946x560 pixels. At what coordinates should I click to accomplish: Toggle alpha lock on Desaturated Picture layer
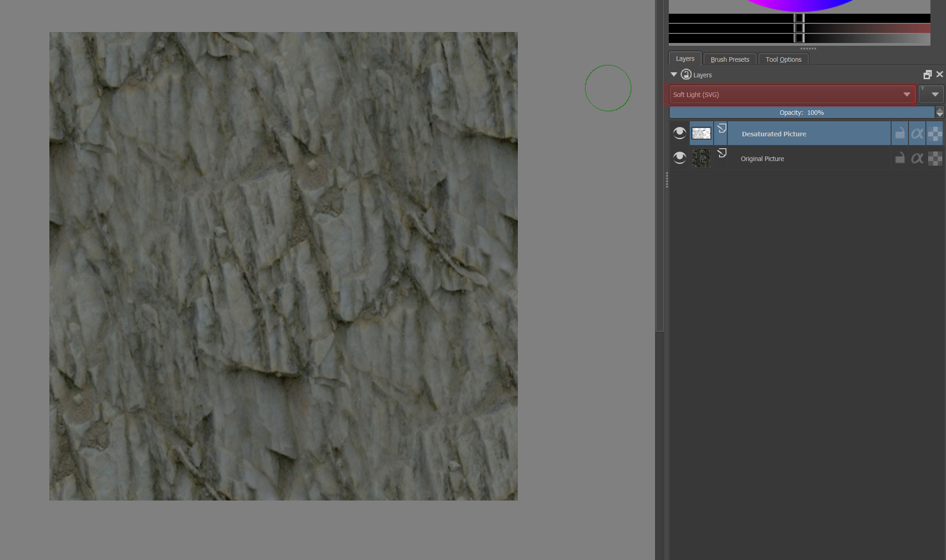(x=935, y=133)
